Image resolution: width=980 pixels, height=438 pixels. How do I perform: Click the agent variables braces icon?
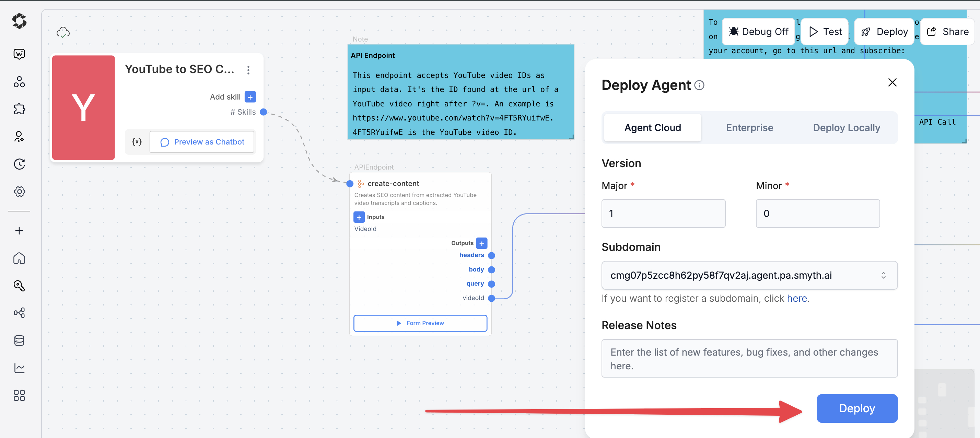coord(137,142)
